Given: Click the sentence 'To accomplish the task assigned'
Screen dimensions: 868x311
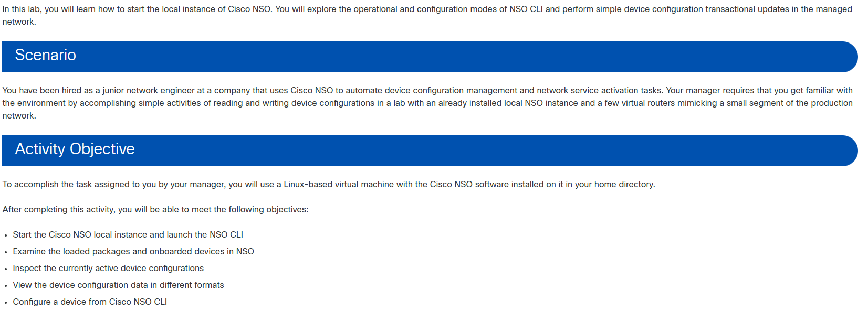Looking at the screenshot, I should 329,184.
